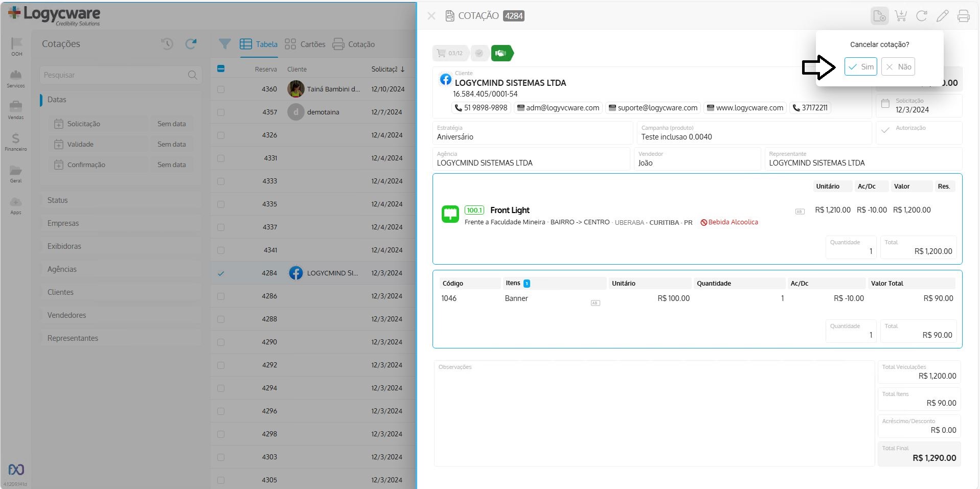This screenshot has width=980, height=489.
Task: Switch to the Cartões view tab
Action: pyautogui.click(x=305, y=44)
